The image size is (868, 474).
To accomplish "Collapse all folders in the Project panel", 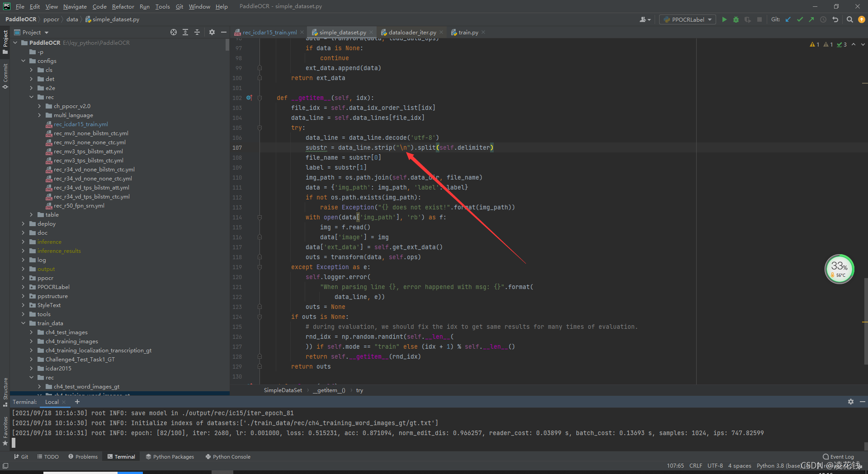I will [197, 32].
